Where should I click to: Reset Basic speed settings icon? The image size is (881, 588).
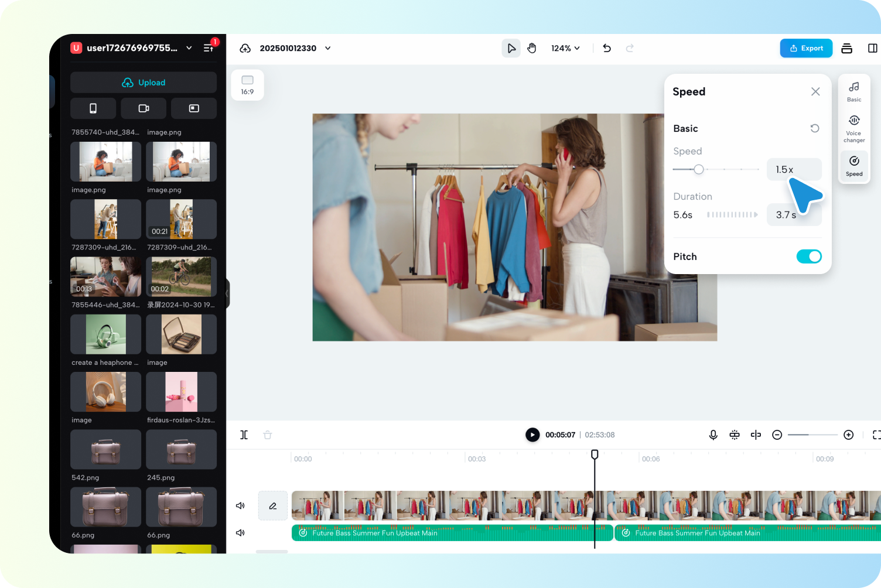[814, 128]
